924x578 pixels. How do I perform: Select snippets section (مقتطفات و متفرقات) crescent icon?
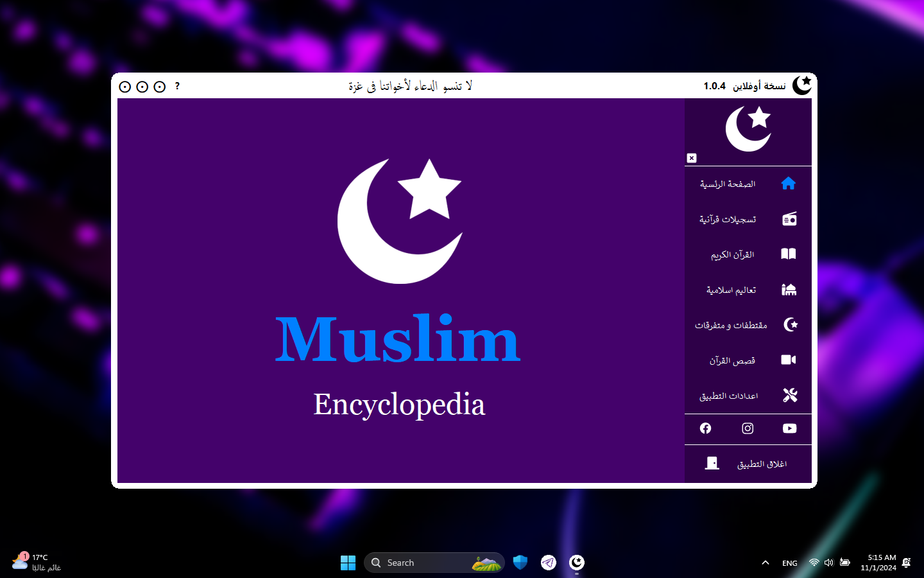[x=789, y=325]
